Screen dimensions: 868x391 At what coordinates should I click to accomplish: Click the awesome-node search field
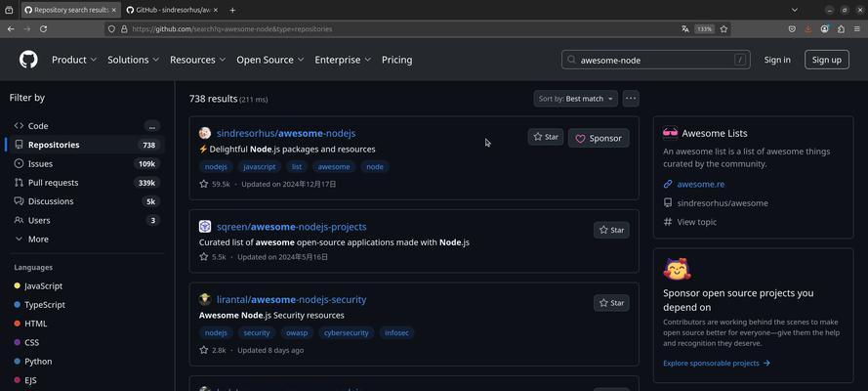coord(656,60)
